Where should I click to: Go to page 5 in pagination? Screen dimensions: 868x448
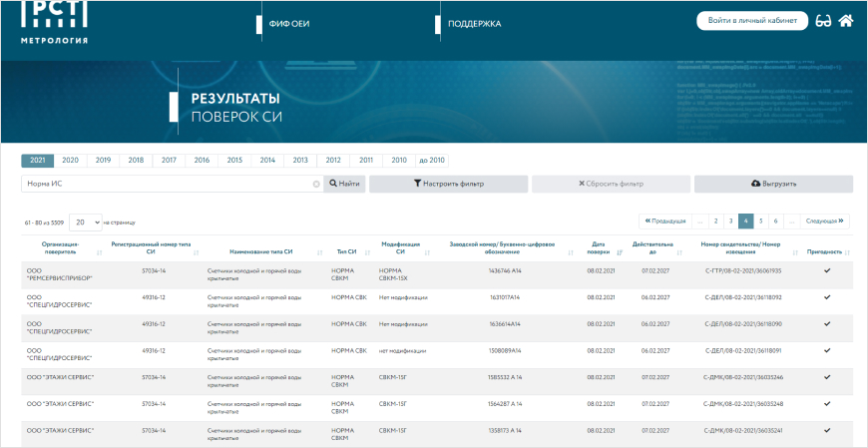(x=760, y=221)
